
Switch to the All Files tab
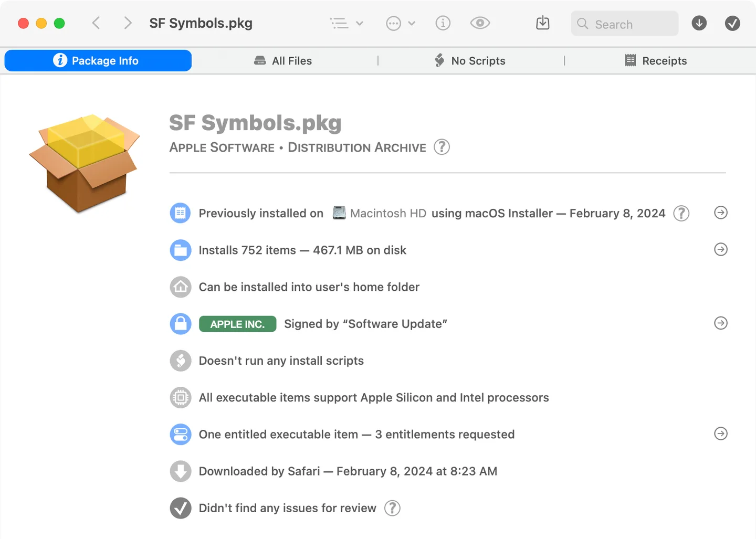coord(283,61)
